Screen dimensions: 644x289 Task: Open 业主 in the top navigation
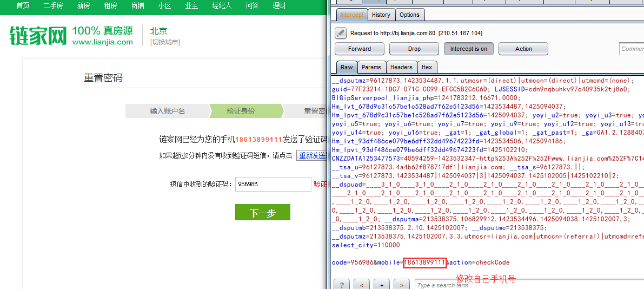(192, 5)
